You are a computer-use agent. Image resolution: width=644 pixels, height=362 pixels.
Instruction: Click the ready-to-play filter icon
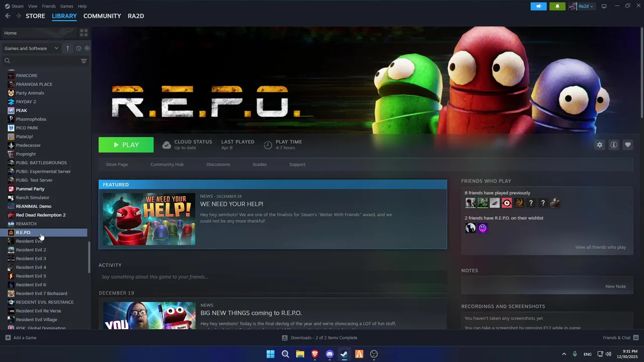coord(87,48)
